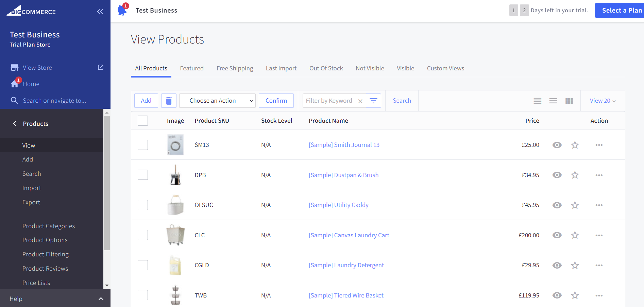This screenshot has height=307, width=644.
Task: Click the back arrow beside Products
Action: click(x=14, y=123)
